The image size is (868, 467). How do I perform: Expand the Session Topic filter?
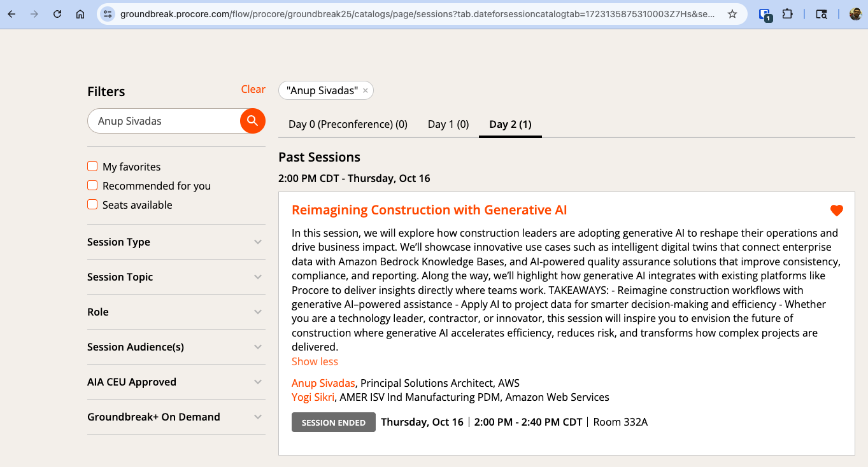click(x=176, y=277)
